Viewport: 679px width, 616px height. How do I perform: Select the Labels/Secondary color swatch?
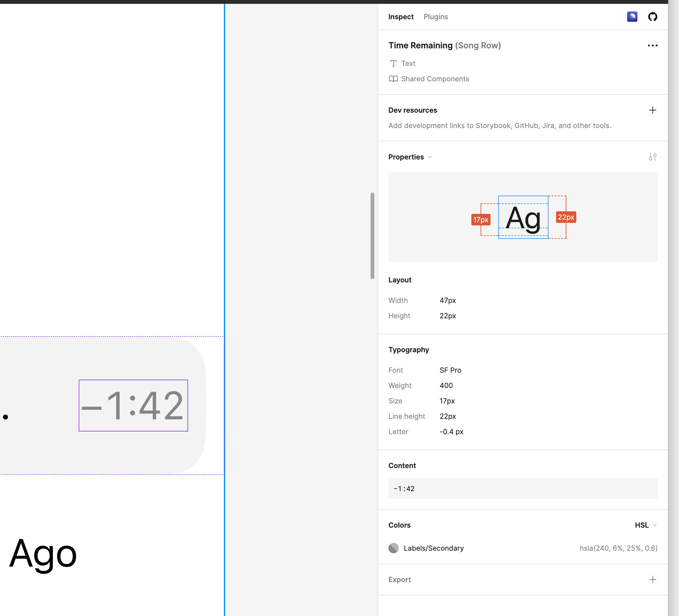pyautogui.click(x=393, y=548)
